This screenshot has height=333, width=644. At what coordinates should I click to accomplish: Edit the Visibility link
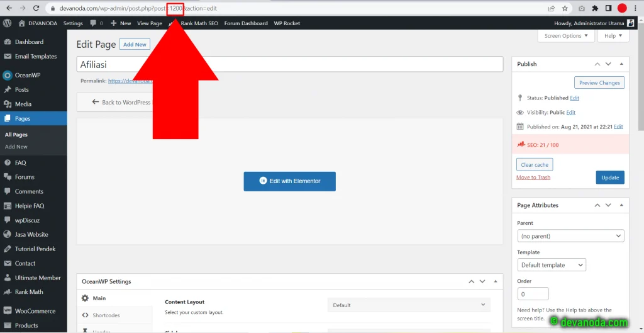tap(571, 113)
